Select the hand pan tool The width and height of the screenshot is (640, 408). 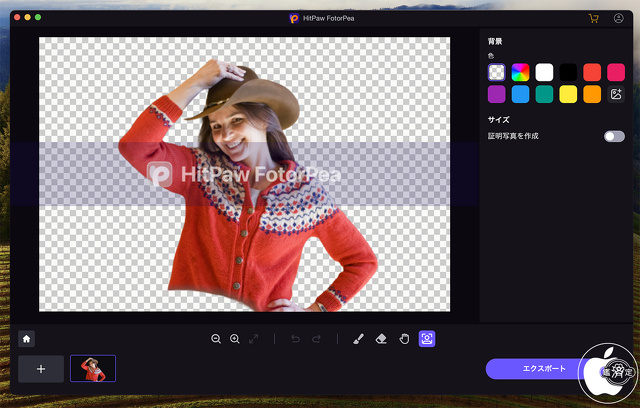(404, 339)
